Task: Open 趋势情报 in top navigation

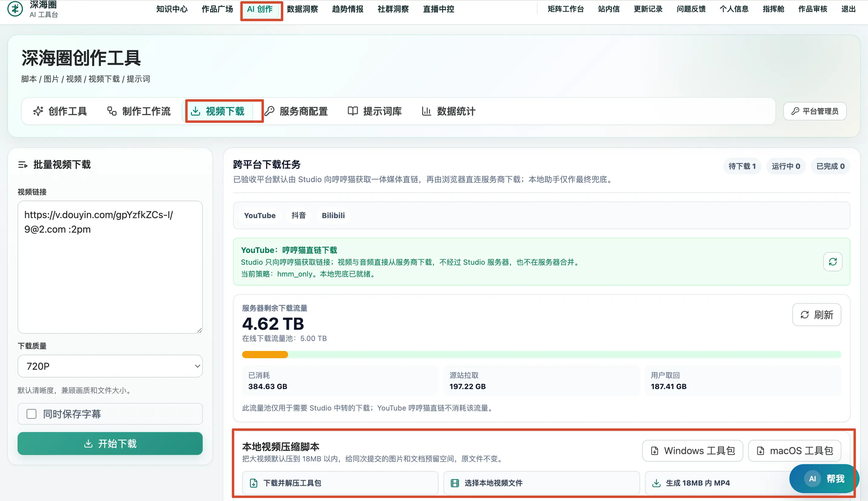Action: tap(348, 9)
